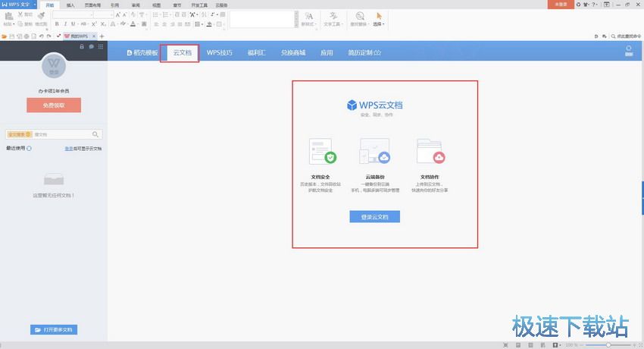Click the orange 未登录 button in title bar

[x=561, y=4]
